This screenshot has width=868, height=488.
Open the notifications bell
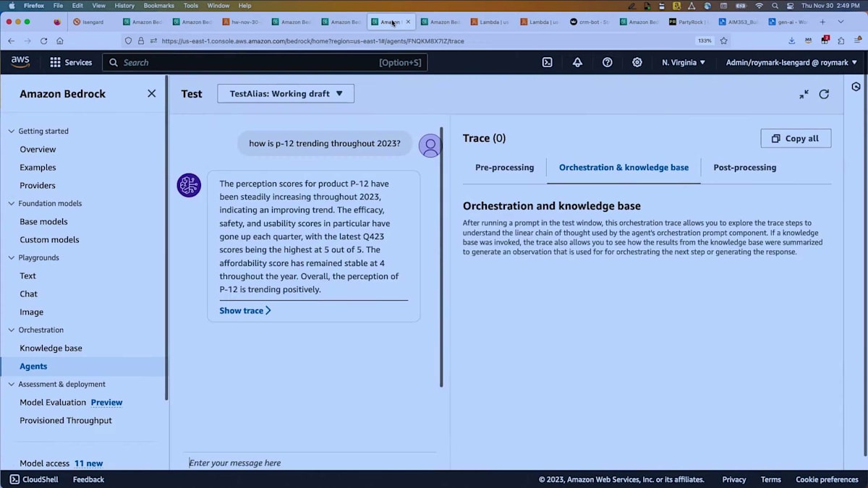point(577,62)
